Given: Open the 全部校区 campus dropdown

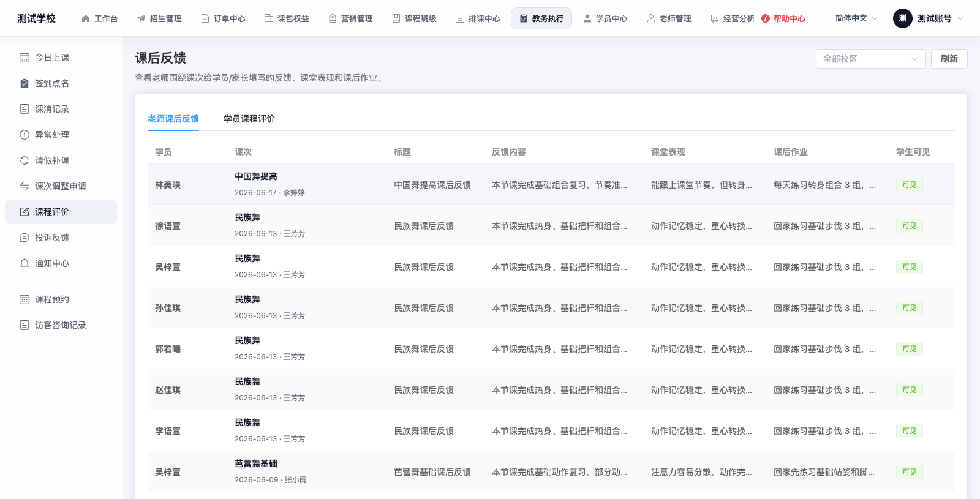Looking at the screenshot, I should (x=870, y=59).
